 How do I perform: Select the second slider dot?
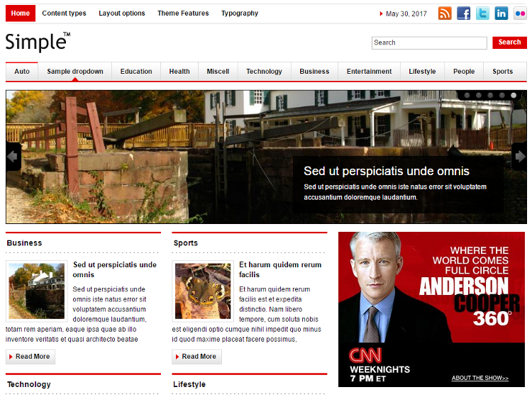[479, 95]
